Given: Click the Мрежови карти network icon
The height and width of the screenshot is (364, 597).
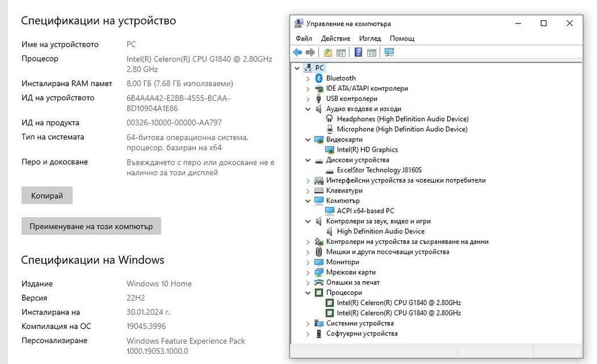Looking at the screenshot, I should (x=319, y=272).
